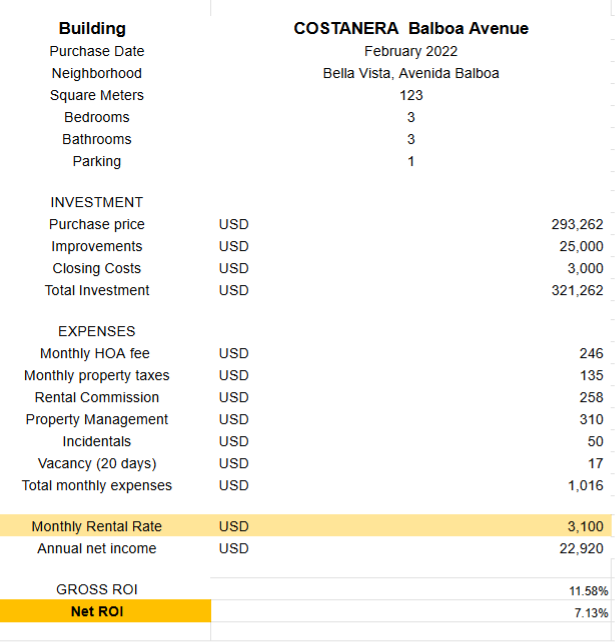Select the 'Improvements' label
The width and height of the screenshot is (616, 642).
point(97,246)
